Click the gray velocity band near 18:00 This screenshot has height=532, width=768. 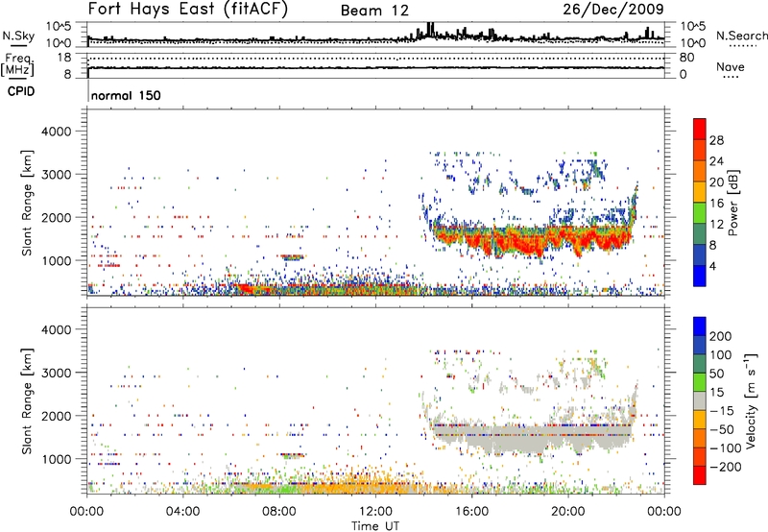pos(520,439)
